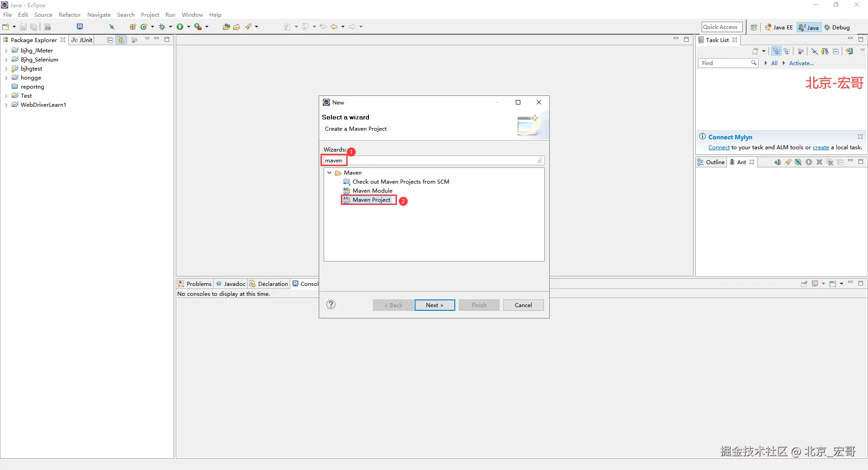Collapse all in Package Explorer

pos(110,40)
